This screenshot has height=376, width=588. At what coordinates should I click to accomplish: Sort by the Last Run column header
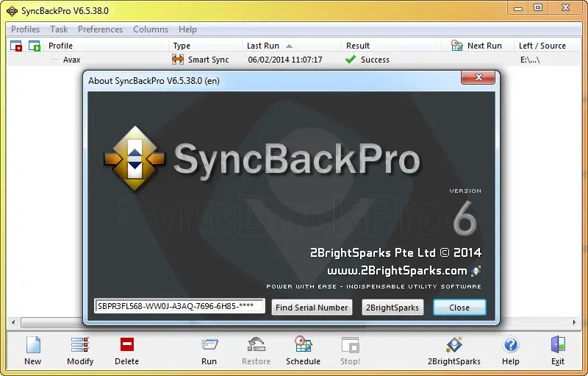point(292,46)
